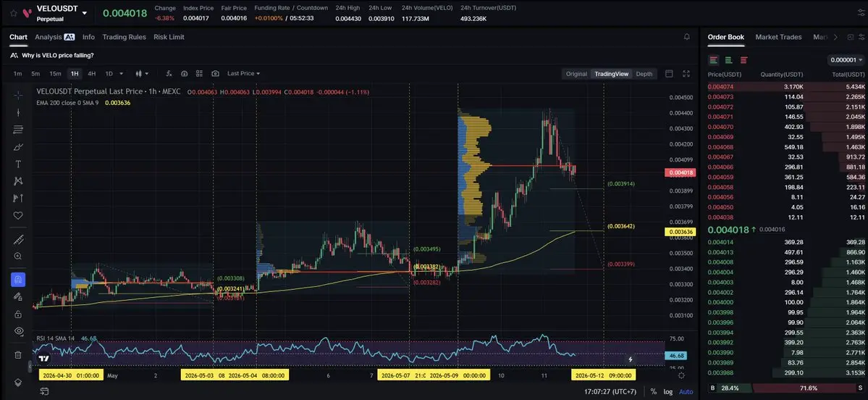Toggle stay-in-drawing-mode pencil lock
The width and height of the screenshot is (868, 400).
coord(18,296)
